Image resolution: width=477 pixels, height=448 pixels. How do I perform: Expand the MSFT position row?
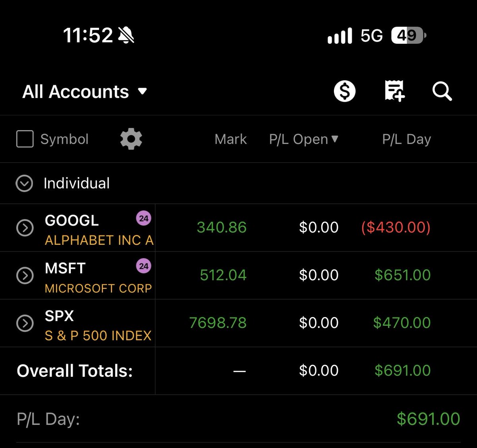(25, 275)
